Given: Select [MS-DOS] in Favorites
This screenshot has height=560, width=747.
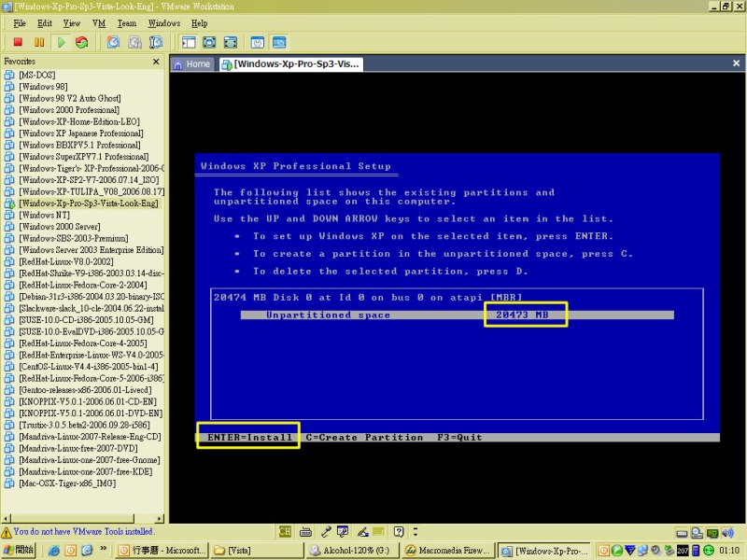Looking at the screenshot, I should coord(36,75).
